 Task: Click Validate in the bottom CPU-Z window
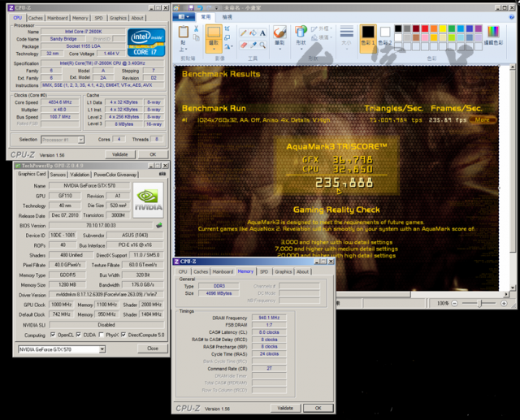[x=285, y=409]
